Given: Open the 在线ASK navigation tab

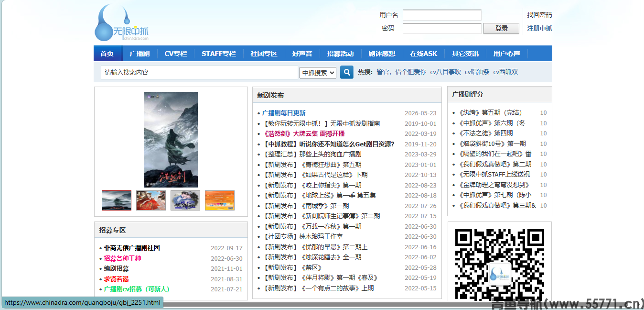Looking at the screenshot, I should tap(423, 54).
